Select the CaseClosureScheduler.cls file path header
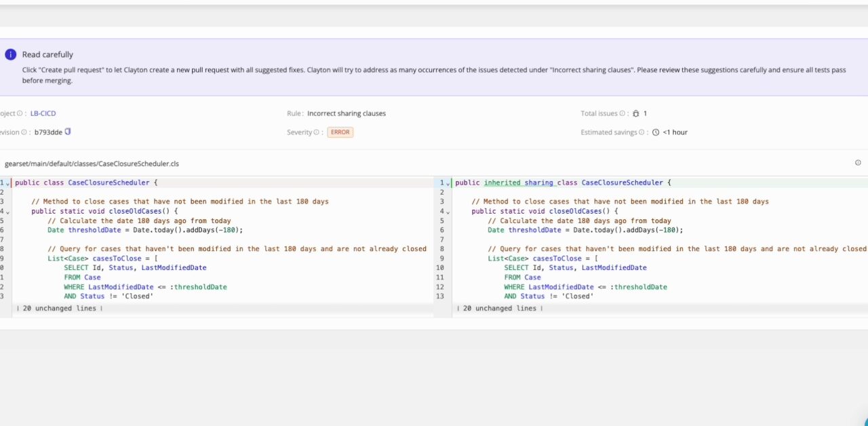The image size is (868, 426). (92, 163)
